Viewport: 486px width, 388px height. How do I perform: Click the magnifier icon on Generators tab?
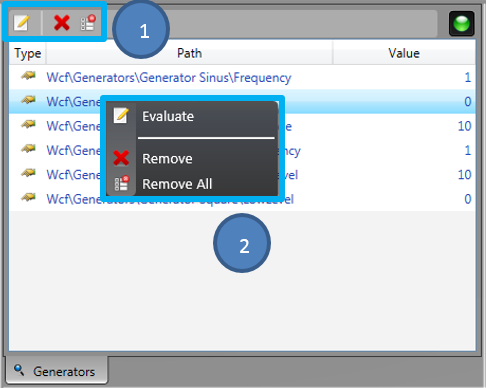(19, 370)
